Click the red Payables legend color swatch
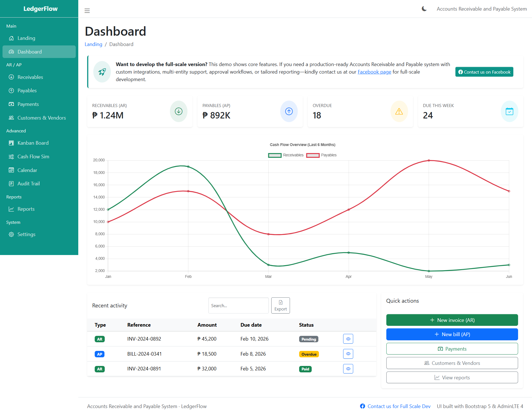532x415 pixels. click(313, 155)
